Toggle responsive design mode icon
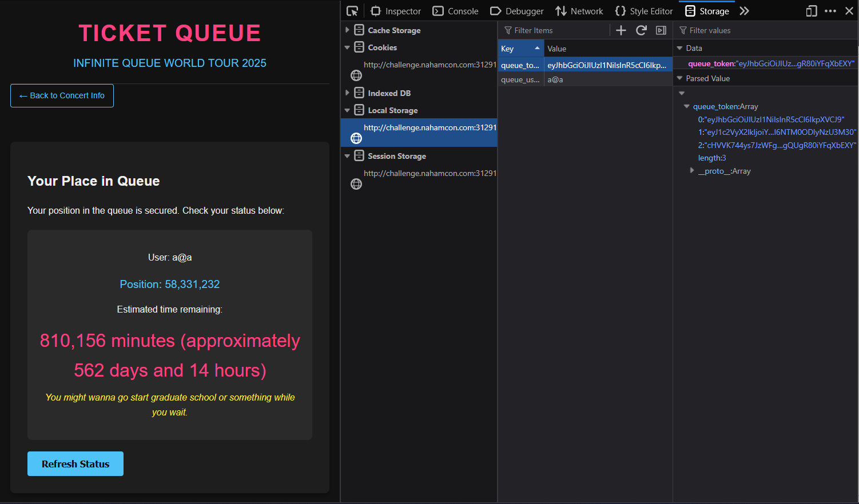This screenshot has width=859, height=504. (812, 11)
